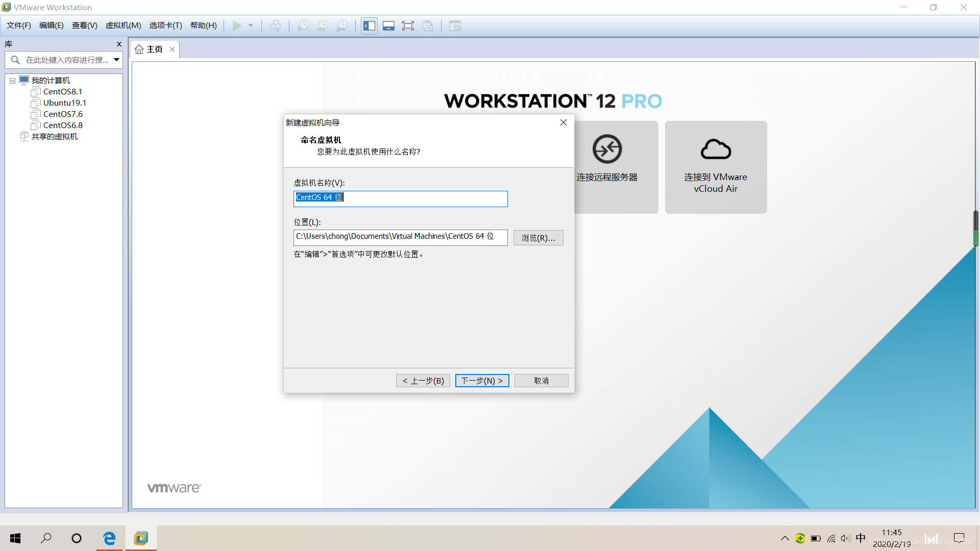Close the 主页 tab
Screen dimensions: 980x551
click(x=173, y=49)
